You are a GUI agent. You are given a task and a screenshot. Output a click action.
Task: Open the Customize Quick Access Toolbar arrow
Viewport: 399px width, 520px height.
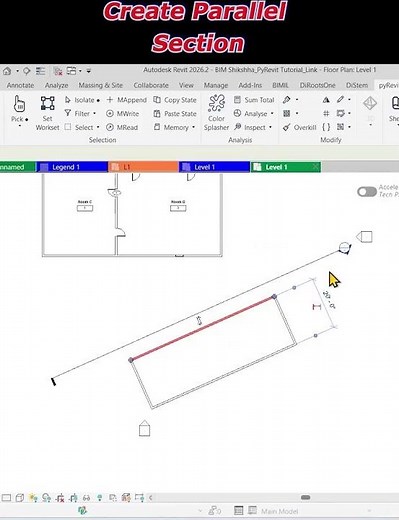coord(89,71)
